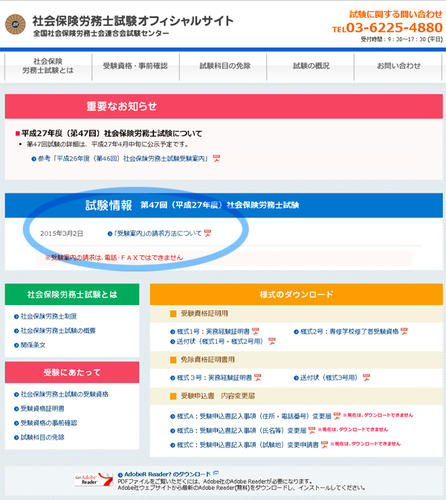The height and width of the screenshot is (500, 446).
Task: Open 受験資格・事前確認 navigation tab
Action: click(x=135, y=66)
